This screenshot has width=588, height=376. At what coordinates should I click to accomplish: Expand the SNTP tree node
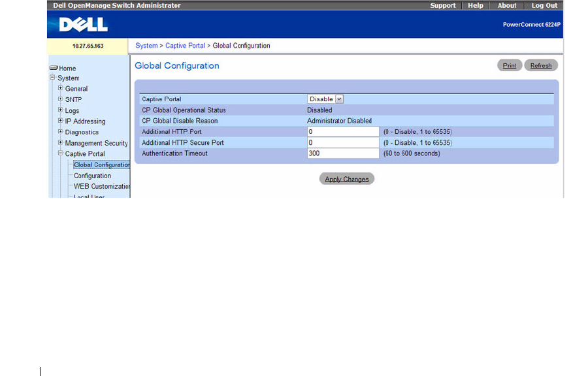click(x=60, y=99)
